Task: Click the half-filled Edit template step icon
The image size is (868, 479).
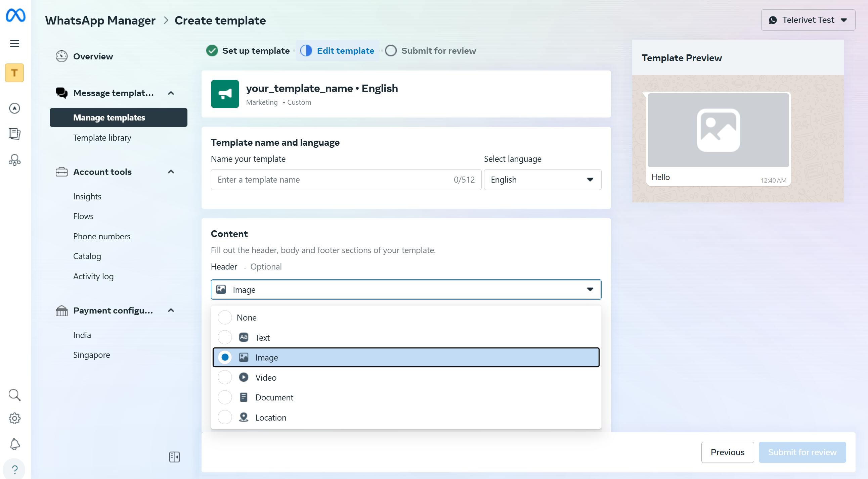Action: point(306,50)
